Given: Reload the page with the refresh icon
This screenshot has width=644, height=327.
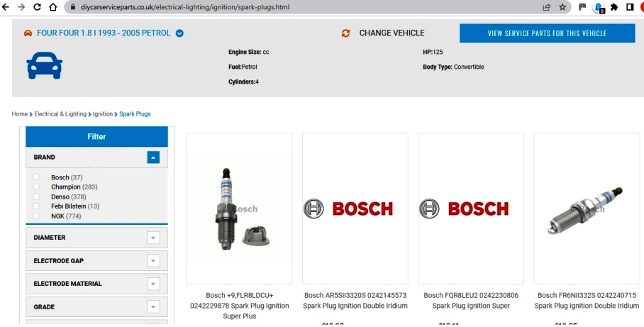Looking at the screenshot, I should pyautogui.click(x=36, y=7).
